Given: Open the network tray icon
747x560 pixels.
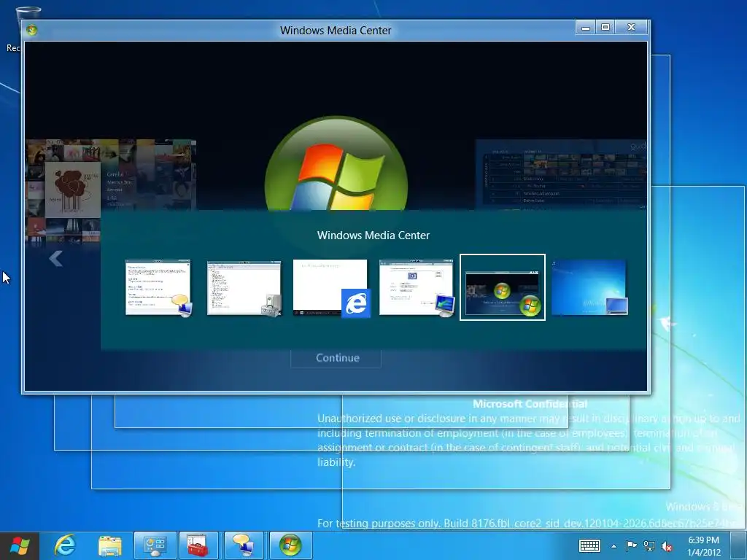Looking at the screenshot, I should (x=649, y=545).
